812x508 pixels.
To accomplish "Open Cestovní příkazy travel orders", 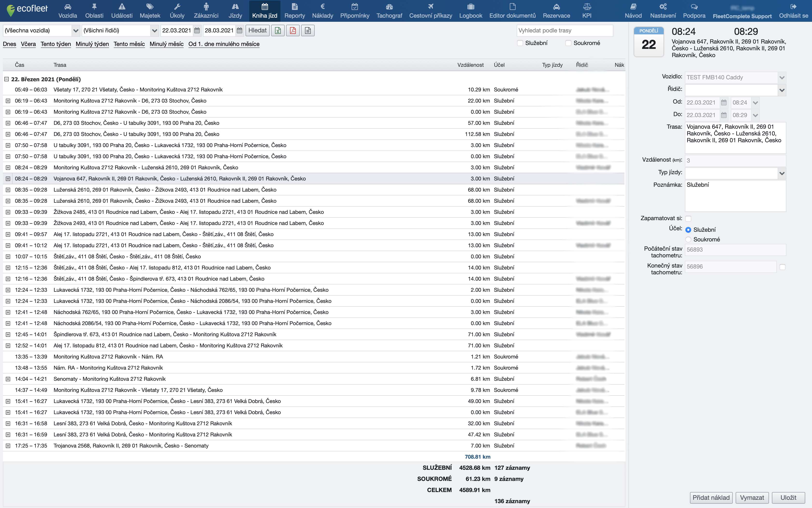I will coord(430,11).
